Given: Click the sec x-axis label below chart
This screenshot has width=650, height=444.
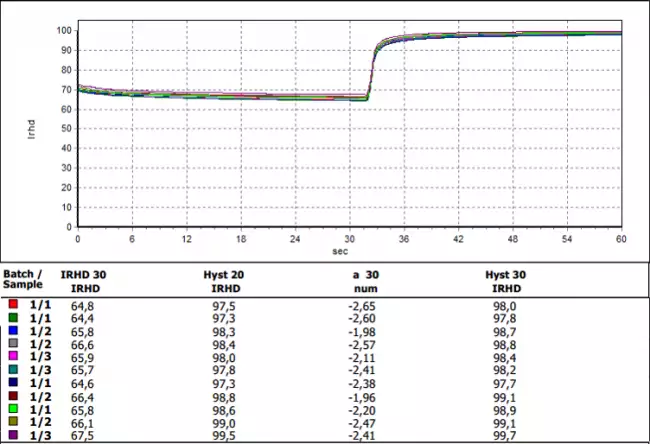Looking at the screenshot, I should coord(348,251).
